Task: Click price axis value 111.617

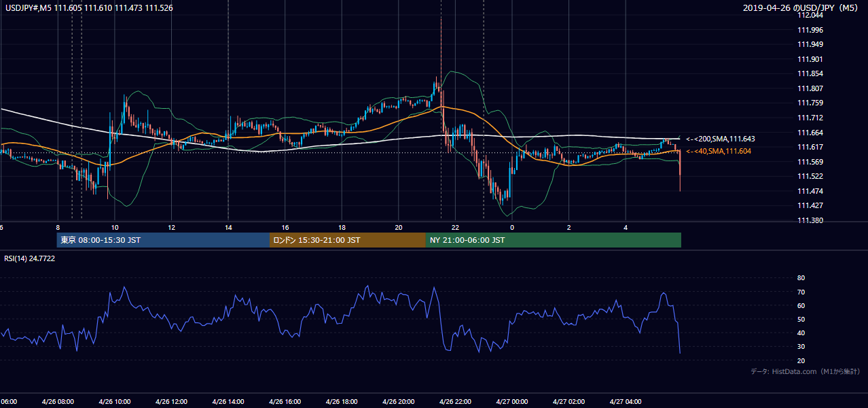Action: click(810, 147)
